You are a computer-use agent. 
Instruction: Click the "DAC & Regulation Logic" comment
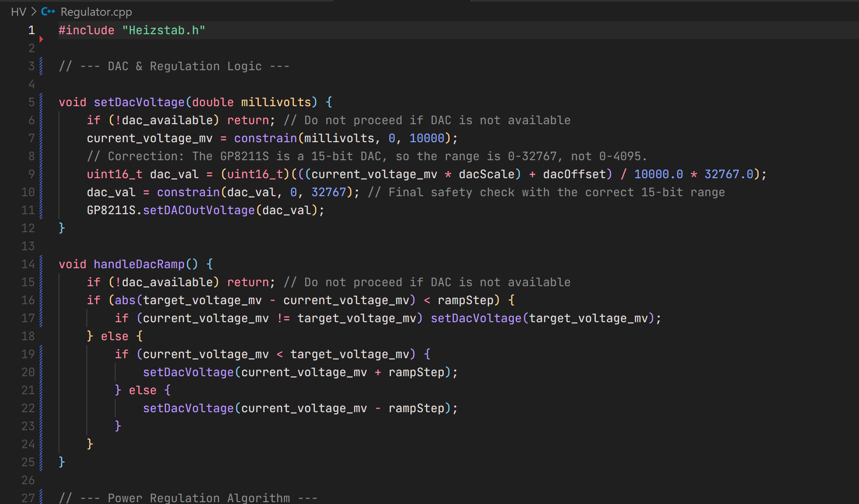pos(174,66)
